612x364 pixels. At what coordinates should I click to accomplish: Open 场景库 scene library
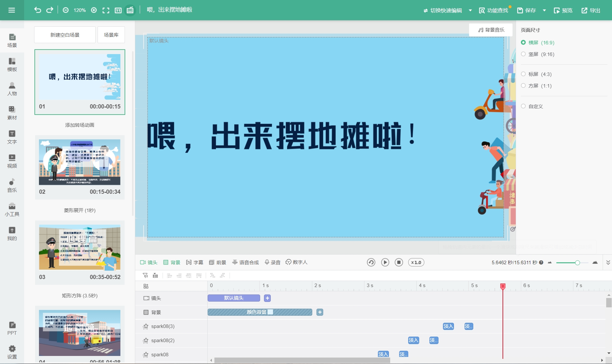coord(111,35)
